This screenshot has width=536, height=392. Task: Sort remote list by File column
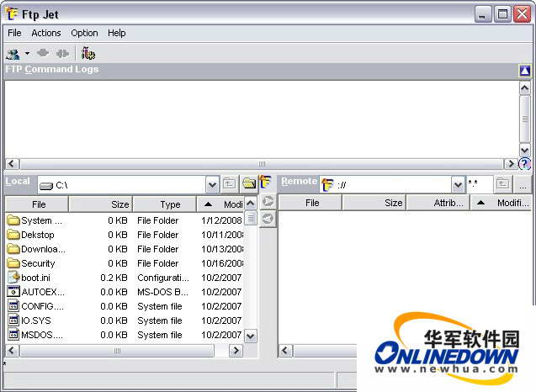[x=310, y=203]
